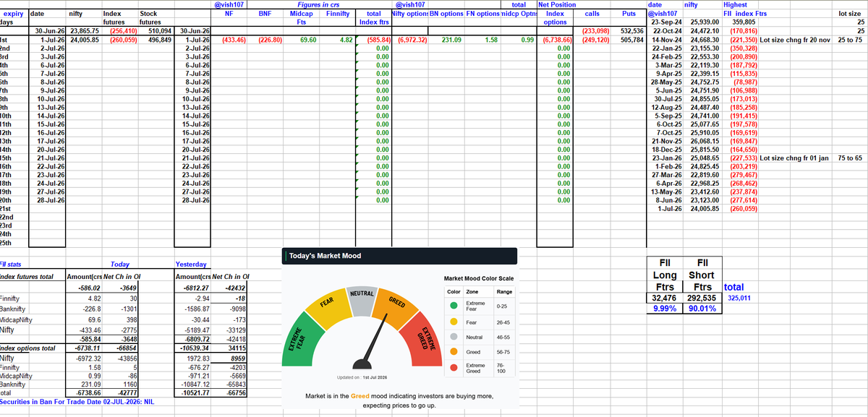Image resolution: width=868 pixels, height=417 pixels.
Task: Click the FII Long Ftrs value 32,476
Action: [665, 298]
